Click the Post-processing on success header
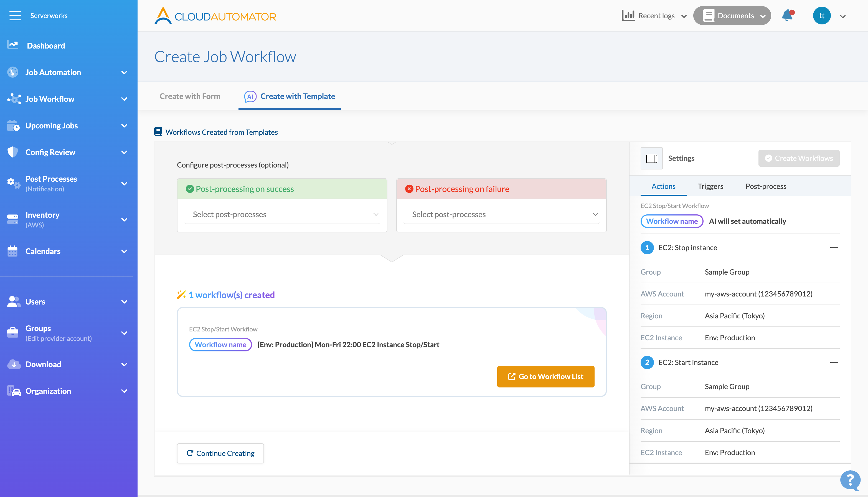 click(x=282, y=189)
